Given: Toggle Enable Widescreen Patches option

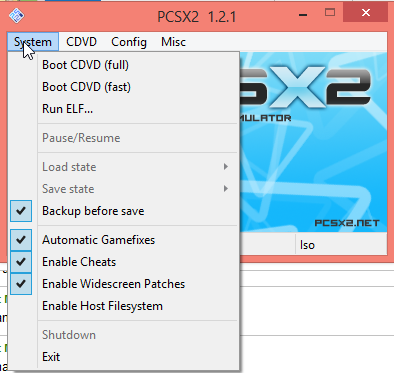Looking at the screenshot, I should (124, 284).
